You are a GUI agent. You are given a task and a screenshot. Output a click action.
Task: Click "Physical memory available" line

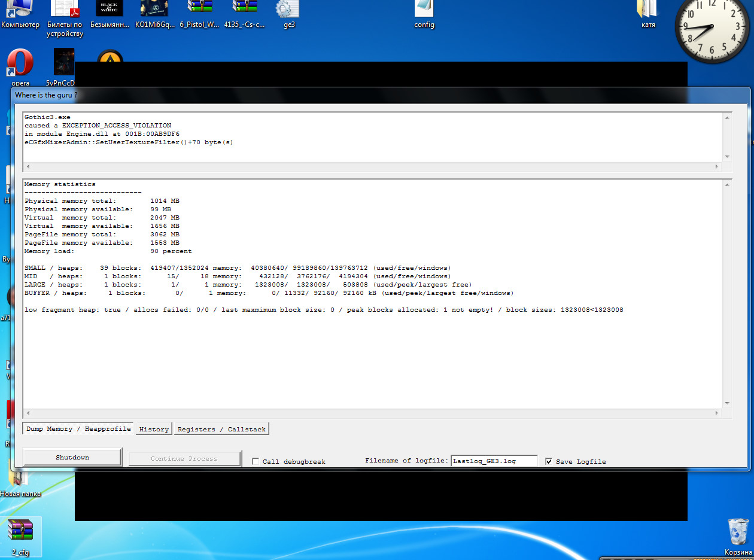(98, 209)
